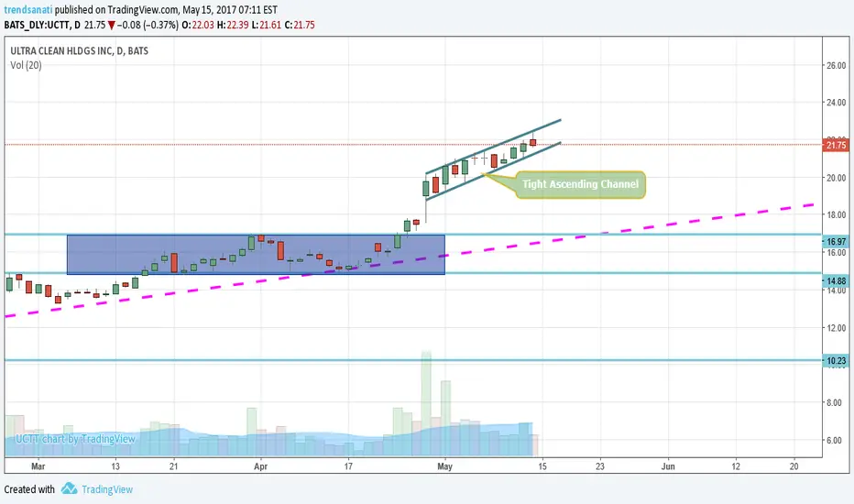Select the 14.88 price level label
This screenshot has height=504, width=854.
836,281
